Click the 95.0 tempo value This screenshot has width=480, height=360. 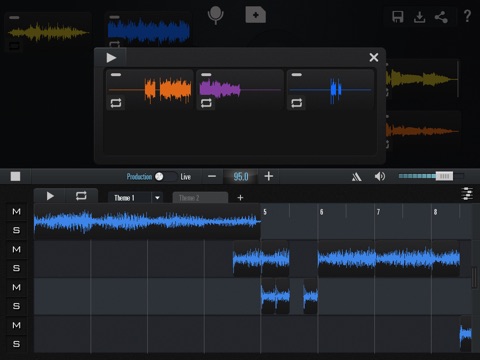coord(241,176)
